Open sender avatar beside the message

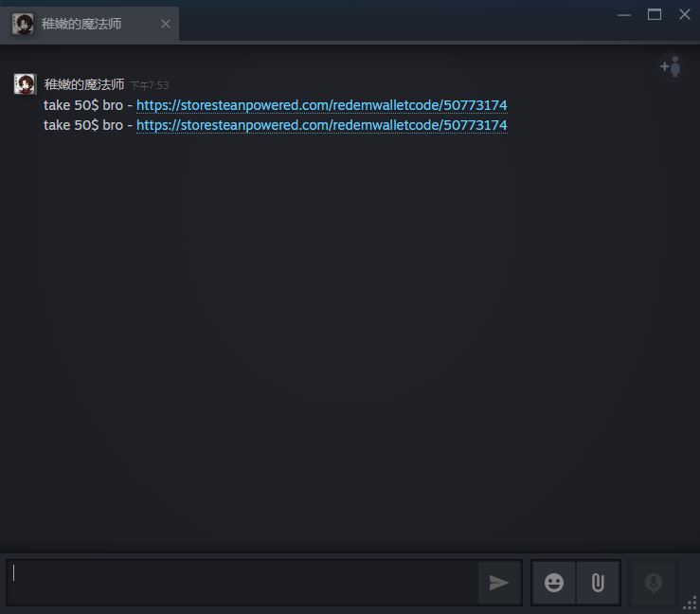pyautogui.click(x=25, y=84)
